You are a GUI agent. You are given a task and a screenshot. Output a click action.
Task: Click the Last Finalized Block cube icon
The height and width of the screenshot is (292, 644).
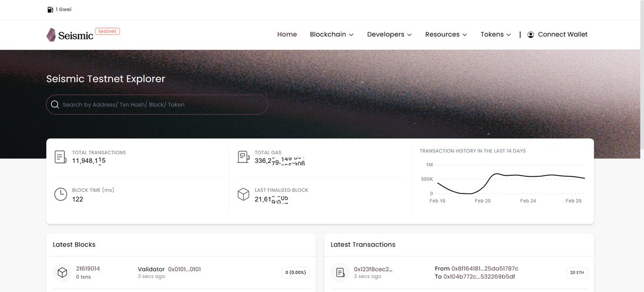[243, 194]
